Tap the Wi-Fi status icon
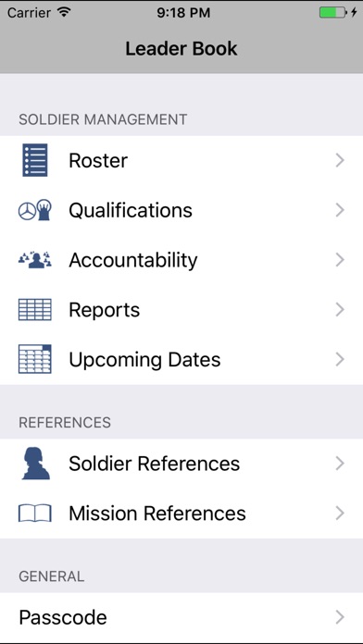Screen dimensions: 363x644 64,12
